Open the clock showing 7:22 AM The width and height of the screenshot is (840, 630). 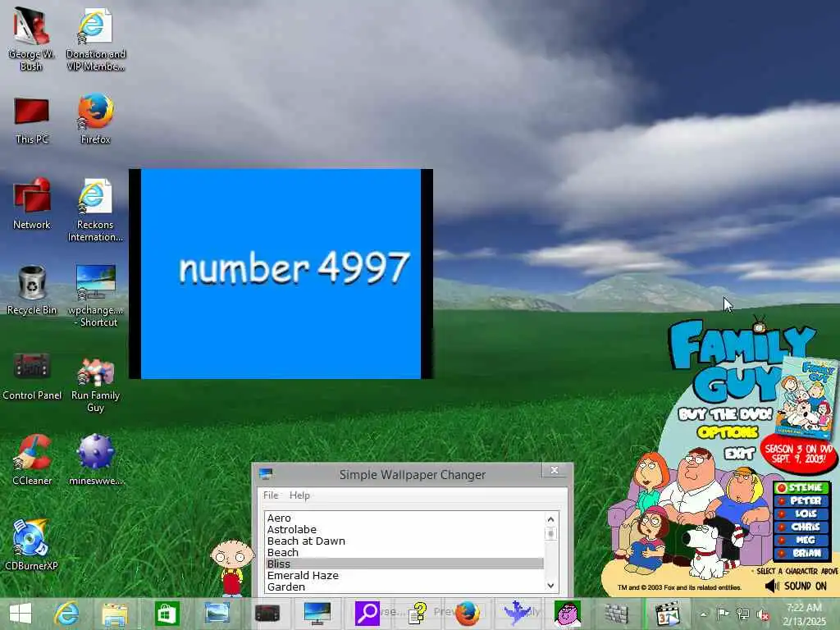point(804,614)
